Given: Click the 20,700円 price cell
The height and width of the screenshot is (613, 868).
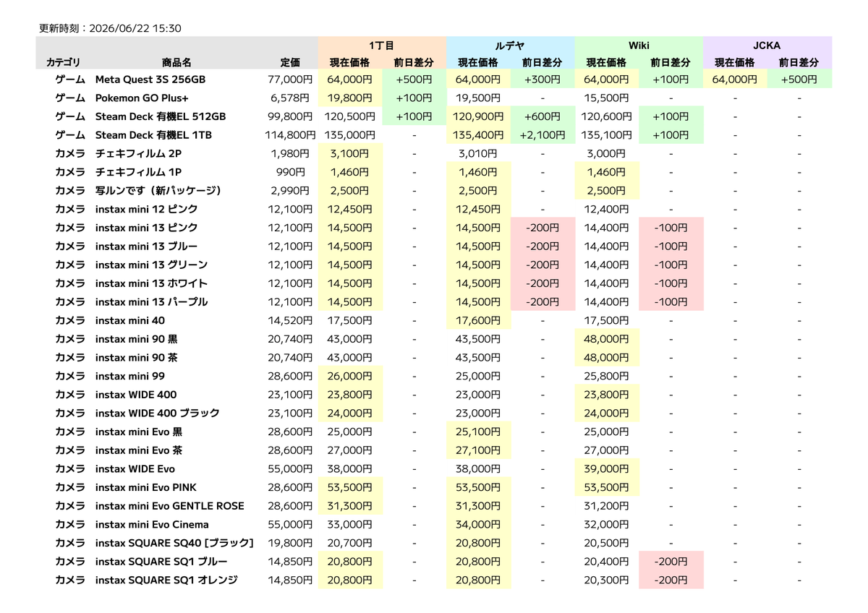Looking at the screenshot, I should pos(349,543).
